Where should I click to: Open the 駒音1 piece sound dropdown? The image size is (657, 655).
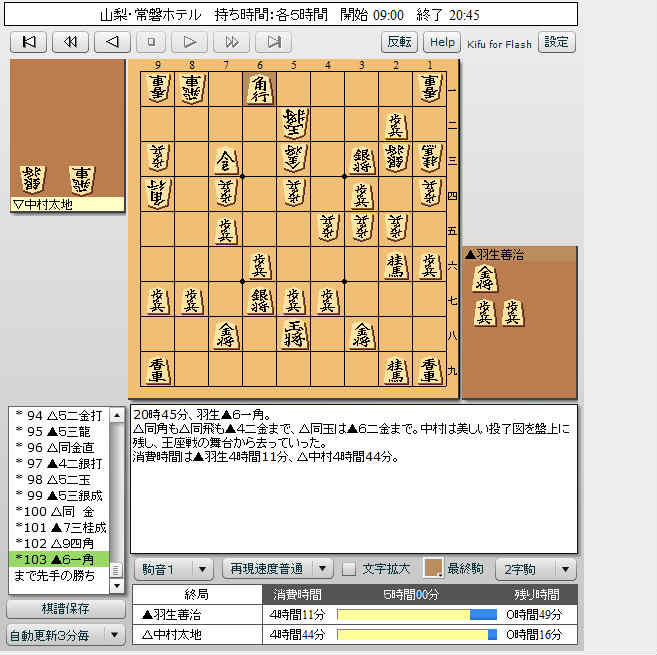(x=174, y=569)
